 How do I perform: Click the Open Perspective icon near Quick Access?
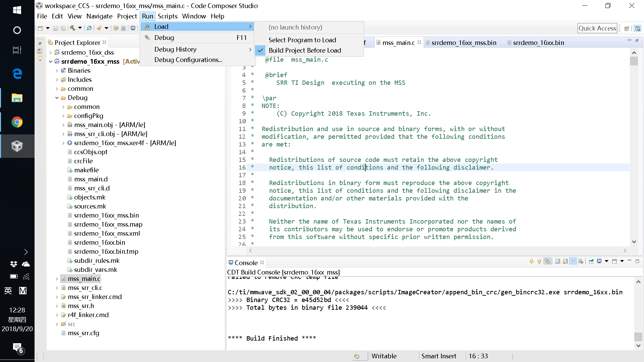click(627, 28)
